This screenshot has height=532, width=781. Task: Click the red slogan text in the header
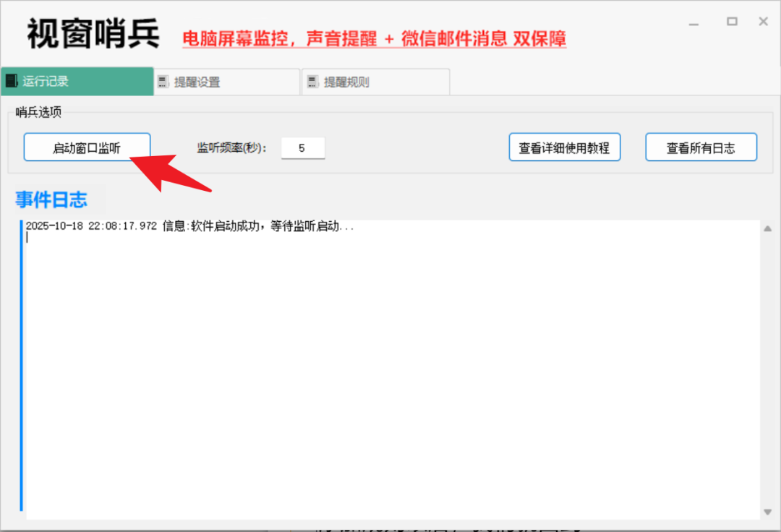point(375,38)
